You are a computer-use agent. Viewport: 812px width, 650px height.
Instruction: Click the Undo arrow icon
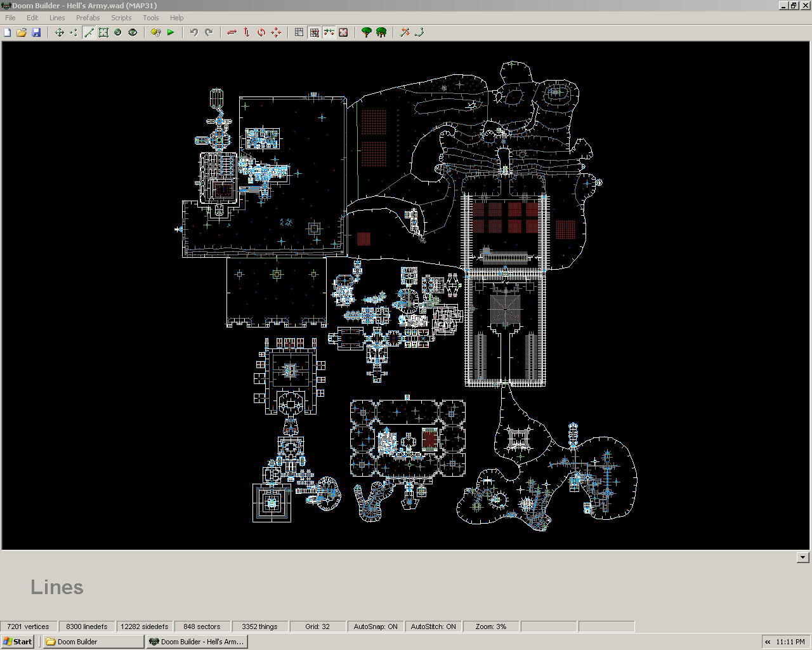coord(194,32)
